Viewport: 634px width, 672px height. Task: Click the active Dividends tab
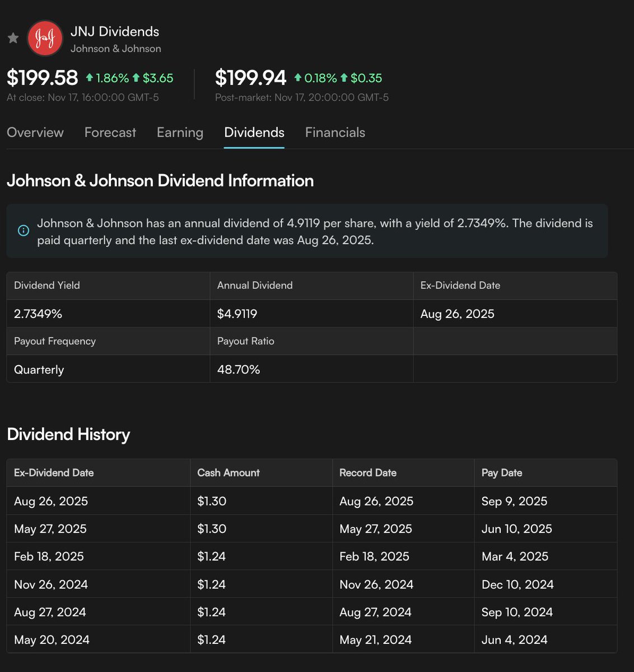[x=254, y=133]
